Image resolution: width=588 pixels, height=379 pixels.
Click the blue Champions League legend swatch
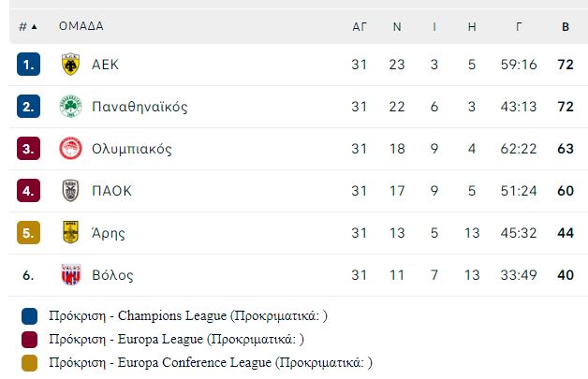(29, 316)
